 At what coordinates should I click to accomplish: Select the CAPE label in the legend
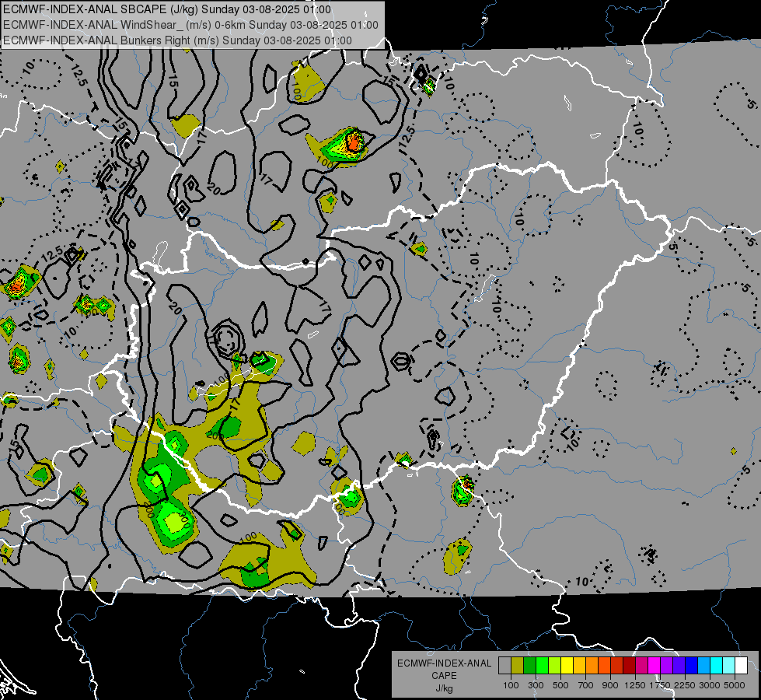tap(444, 676)
